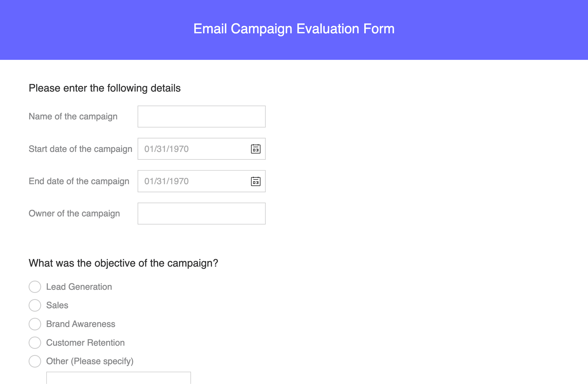Choose the Brand Awareness option

[35, 324]
